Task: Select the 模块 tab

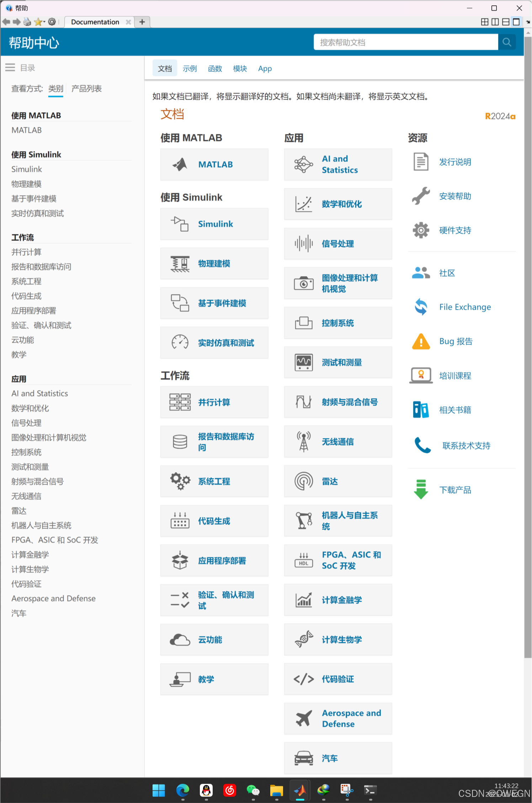Action: (x=240, y=68)
